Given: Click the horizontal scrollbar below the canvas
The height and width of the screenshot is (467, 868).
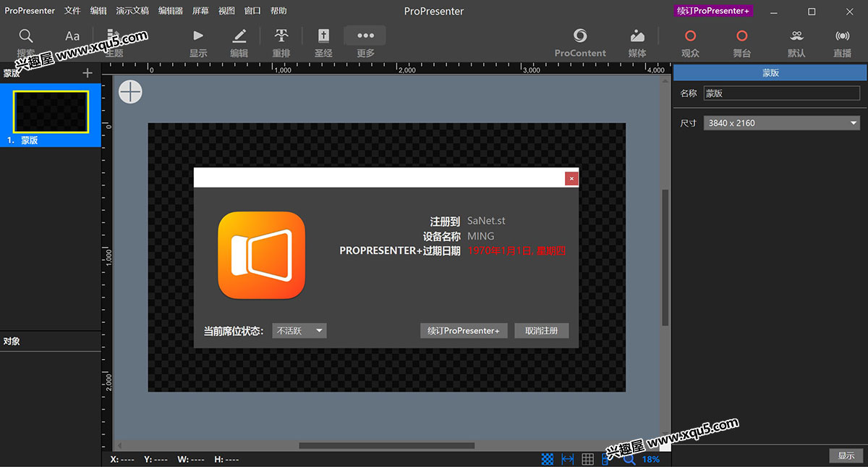Looking at the screenshot, I should click(387, 445).
